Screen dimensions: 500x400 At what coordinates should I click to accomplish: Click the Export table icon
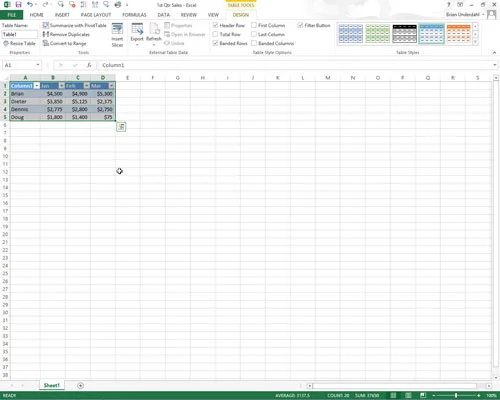(137, 34)
